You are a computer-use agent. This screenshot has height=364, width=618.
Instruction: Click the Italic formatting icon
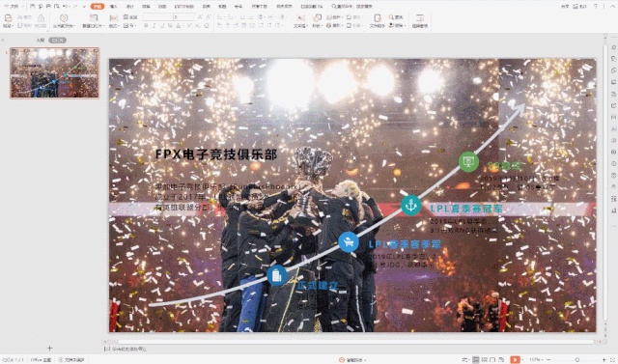point(154,26)
